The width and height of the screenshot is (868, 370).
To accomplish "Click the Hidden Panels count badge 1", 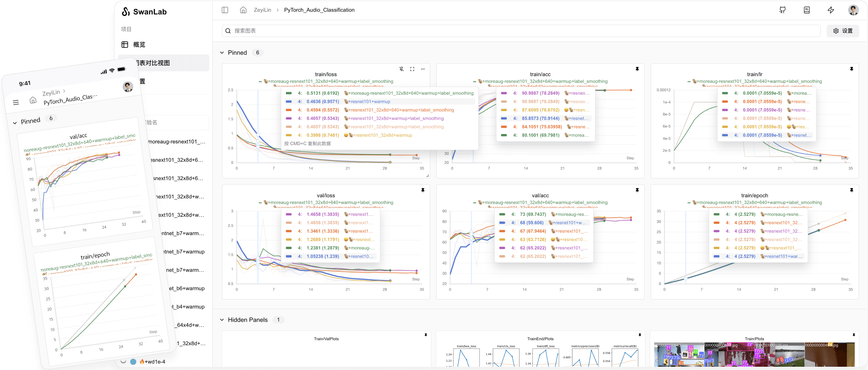I will [x=278, y=320].
